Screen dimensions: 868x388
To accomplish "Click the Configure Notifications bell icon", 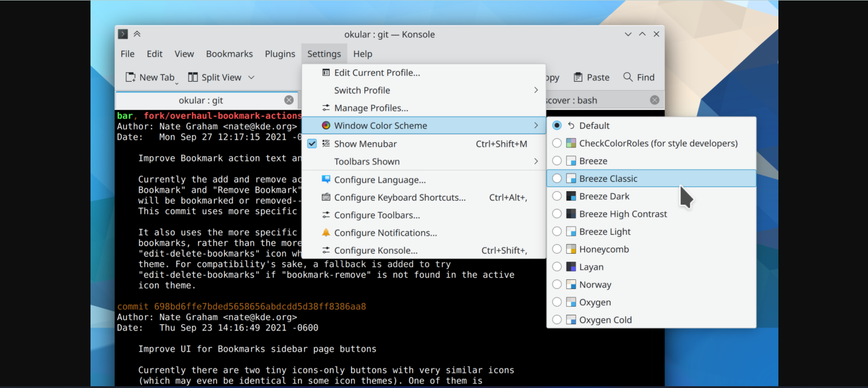I will [326, 232].
